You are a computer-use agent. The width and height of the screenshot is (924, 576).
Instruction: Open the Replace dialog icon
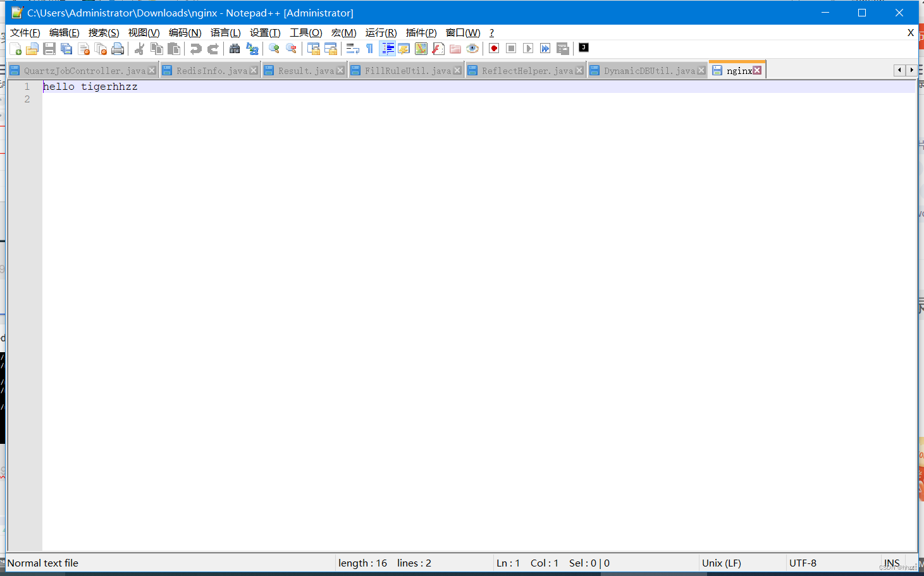252,49
